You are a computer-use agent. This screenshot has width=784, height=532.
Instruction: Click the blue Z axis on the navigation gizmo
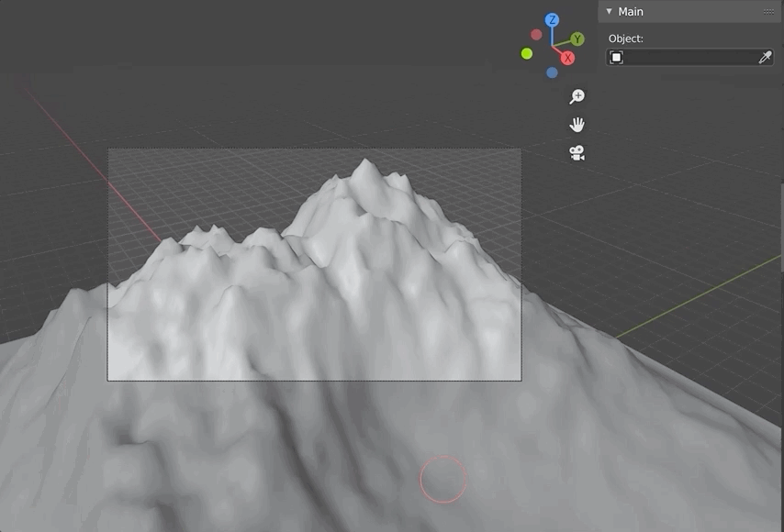(552, 19)
